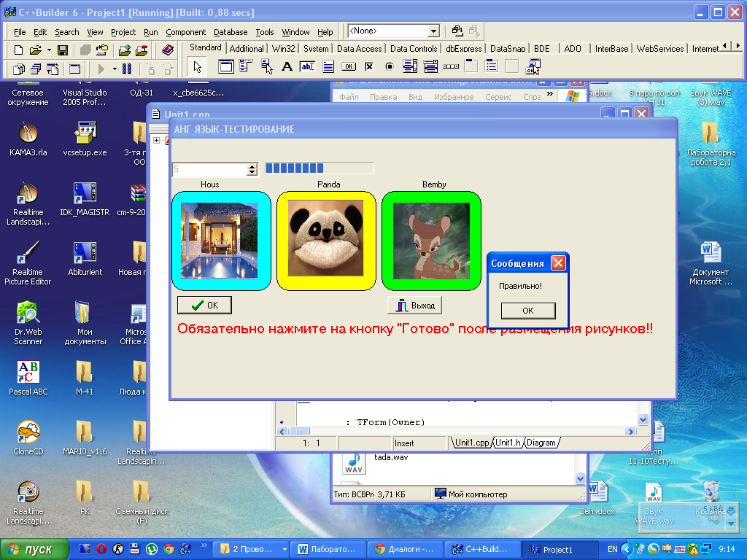Viewport: 747px width, 560px height.
Task: Select the ListBox component icon
Action: 410,66
